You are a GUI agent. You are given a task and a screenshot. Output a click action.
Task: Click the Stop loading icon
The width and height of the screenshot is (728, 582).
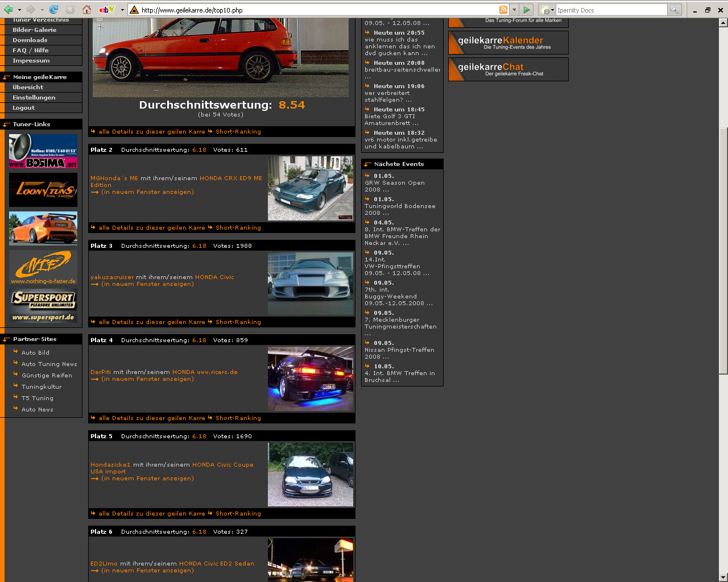click(x=70, y=10)
